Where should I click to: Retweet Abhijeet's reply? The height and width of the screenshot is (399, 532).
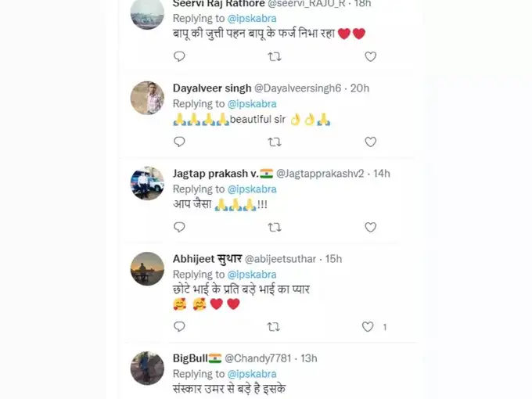[275, 326]
